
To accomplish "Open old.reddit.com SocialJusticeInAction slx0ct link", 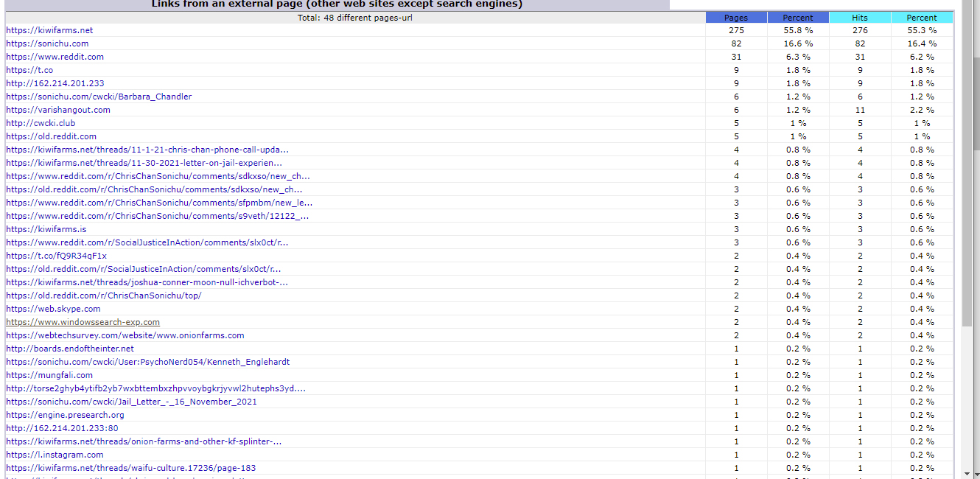I will [144, 269].
